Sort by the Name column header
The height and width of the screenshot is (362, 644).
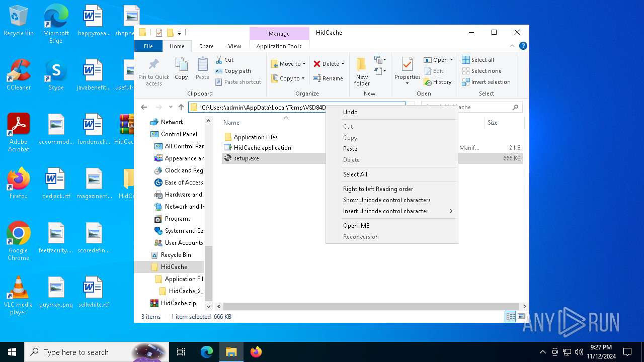click(x=231, y=123)
